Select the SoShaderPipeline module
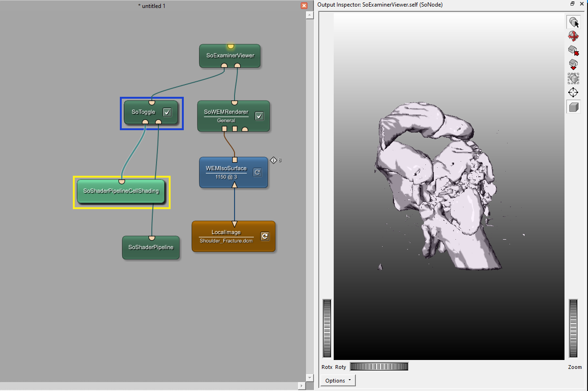Screen dimensions: 588x391 (x=151, y=248)
